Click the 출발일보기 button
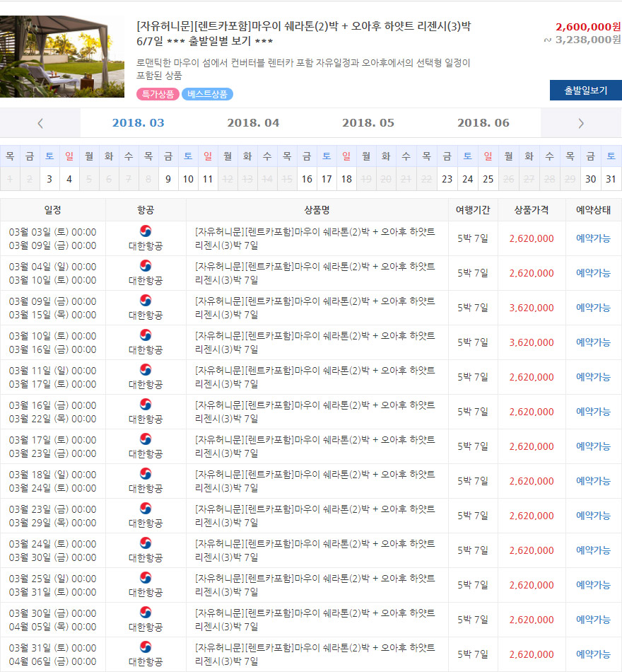 [x=585, y=90]
